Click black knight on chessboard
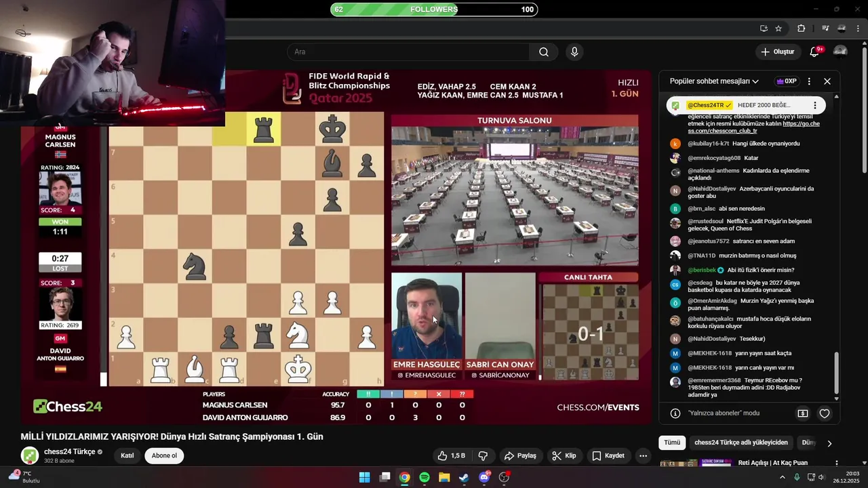868x488 pixels. 195,266
